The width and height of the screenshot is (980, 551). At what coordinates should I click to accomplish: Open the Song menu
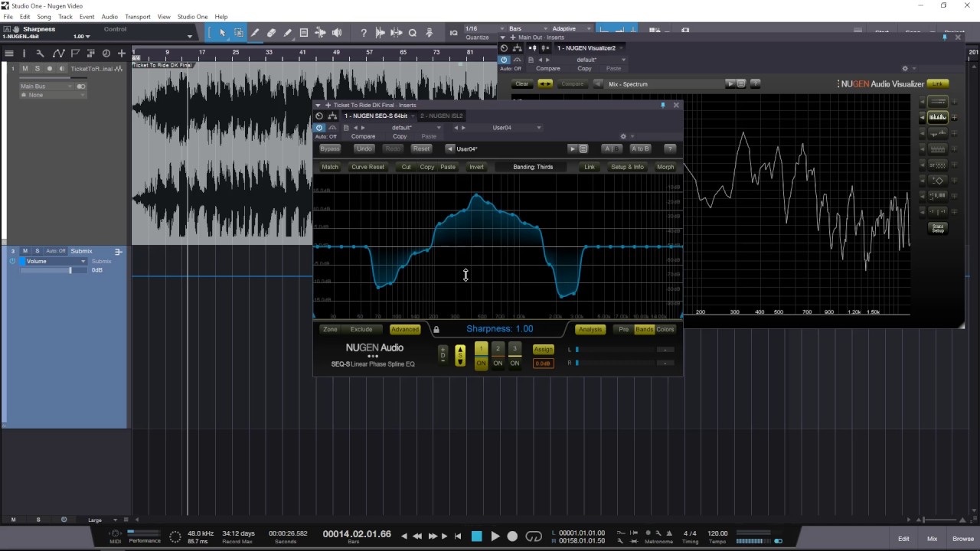(44, 17)
